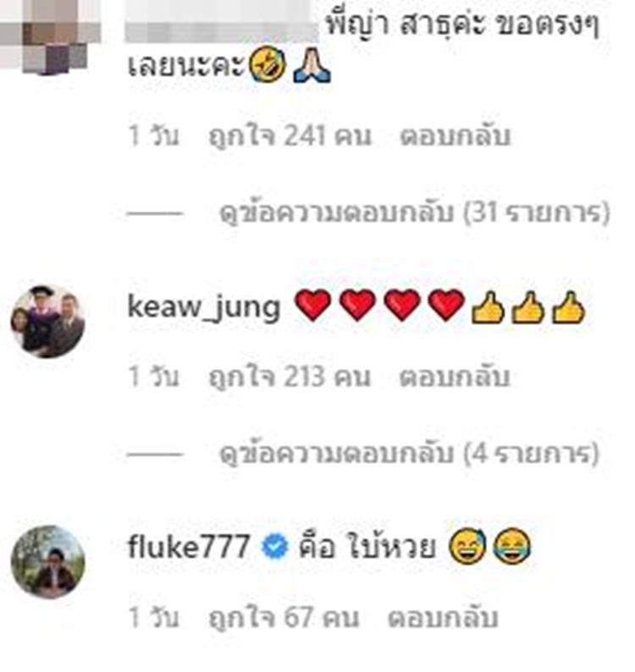Click the rolling laughing emoji in top comment
This screenshot has width=635, height=672.
click(268, 64)
